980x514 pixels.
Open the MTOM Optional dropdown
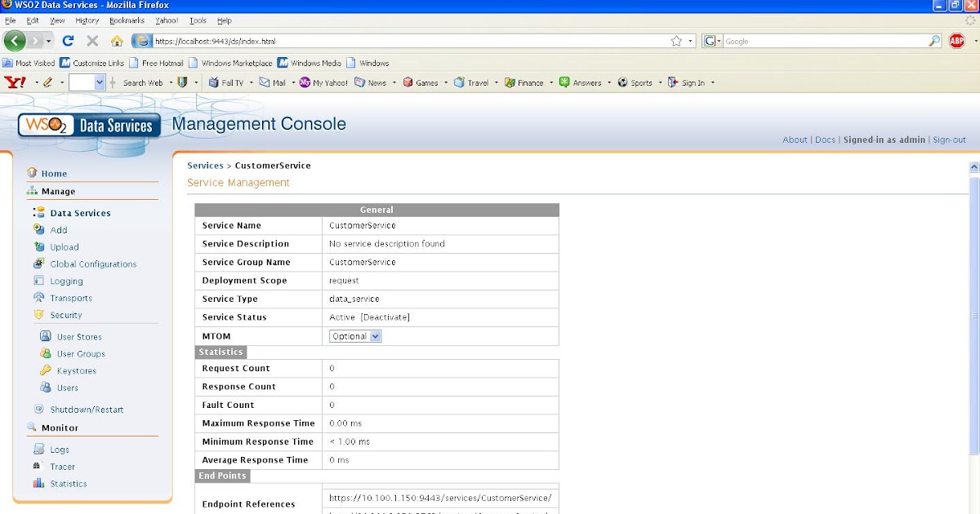coord(354,335)
